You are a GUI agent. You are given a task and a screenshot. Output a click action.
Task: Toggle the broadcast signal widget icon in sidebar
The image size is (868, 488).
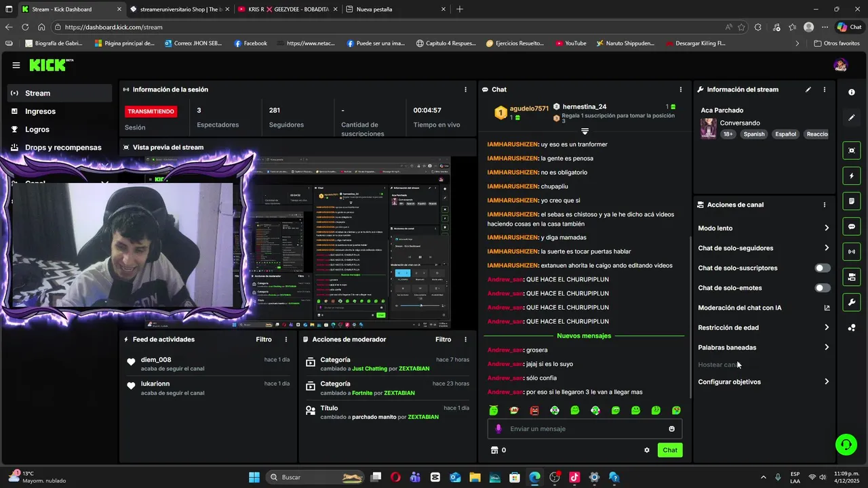point(852,251)
